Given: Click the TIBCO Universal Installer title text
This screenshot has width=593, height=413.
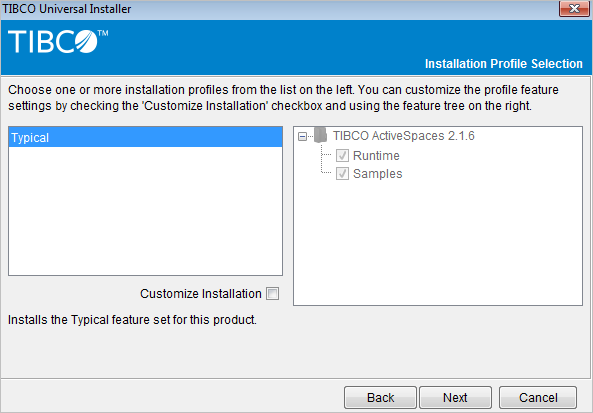Looking at the screenshot, I should (67, 9).
